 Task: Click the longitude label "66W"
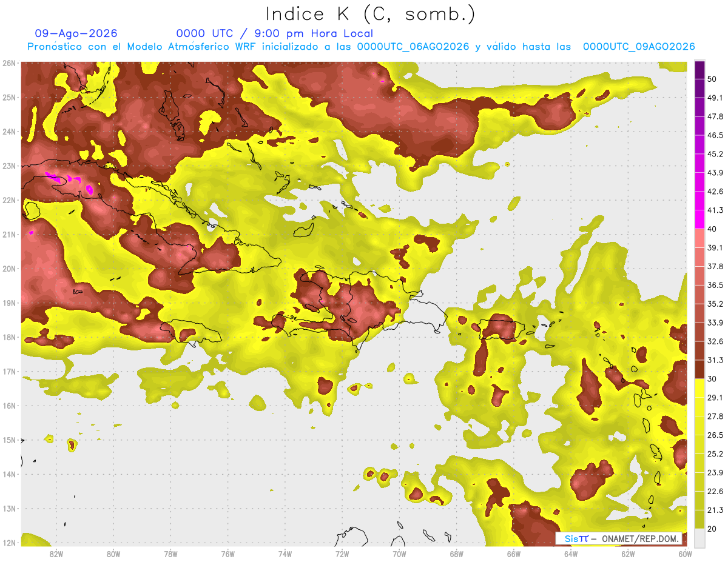514,554
